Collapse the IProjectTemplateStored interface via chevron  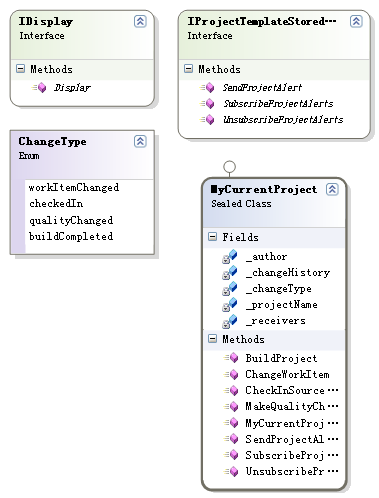pyautogui.click(x=356, y=21)
